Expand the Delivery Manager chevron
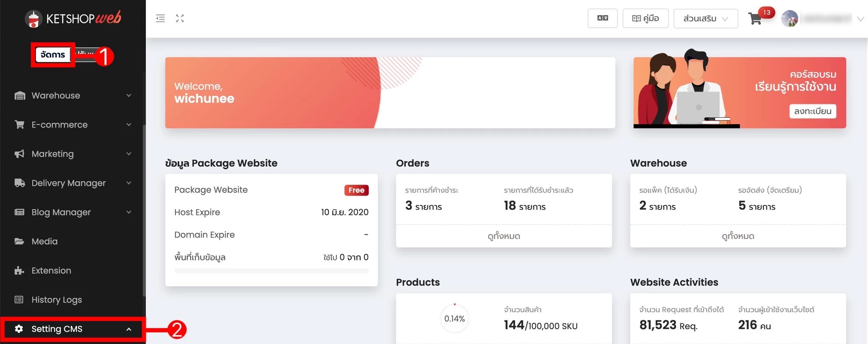This screenshot has height=344, width=868. tap(129, 183)
